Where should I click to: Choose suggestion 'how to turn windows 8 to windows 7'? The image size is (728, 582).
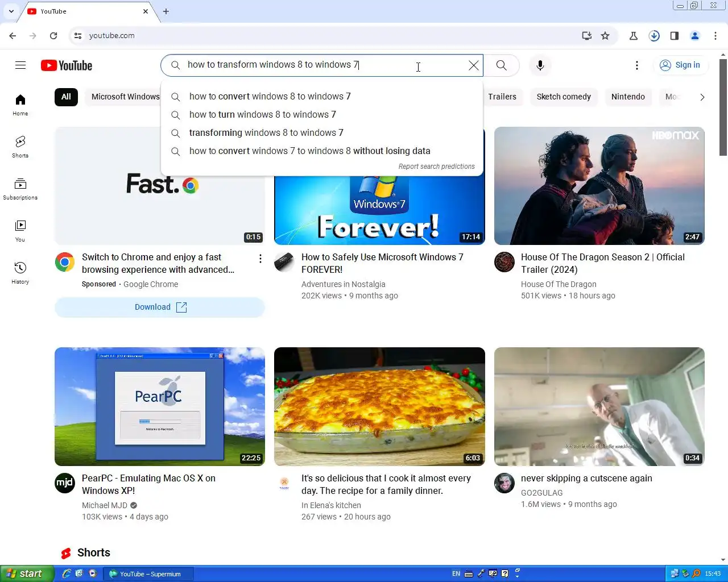(322, 115)
